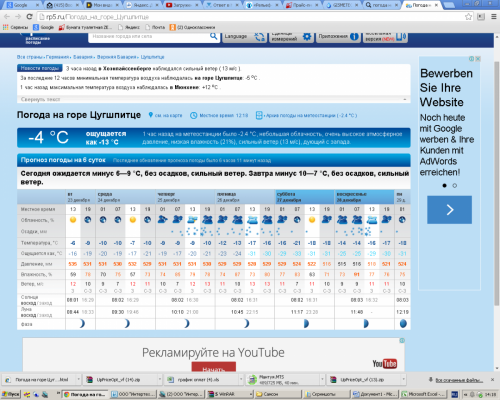
Task: Open dropdown arrow for Погода на горе html download
Action: pyautogui.click(x=78, y=379)
